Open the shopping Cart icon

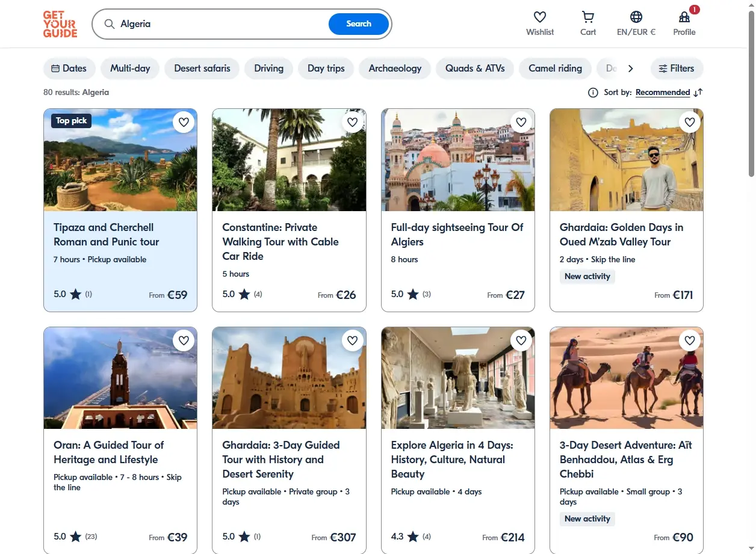[588, 17]
